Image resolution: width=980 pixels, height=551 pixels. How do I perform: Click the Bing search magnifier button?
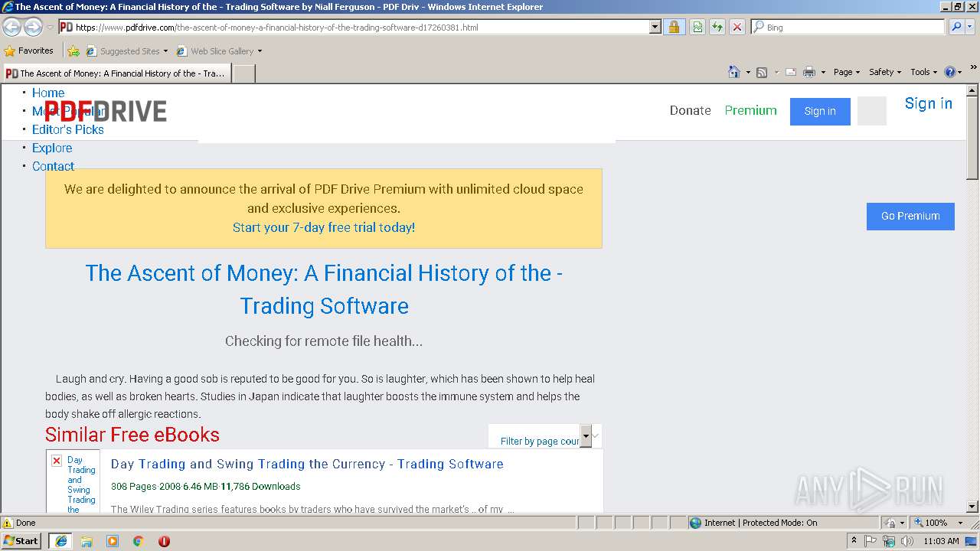(956, 27)
